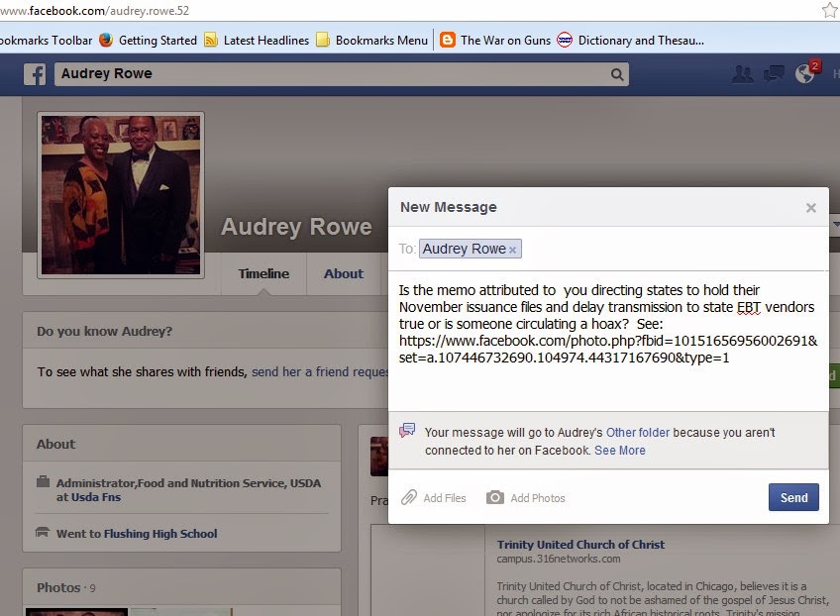Click the paperclip Add Files icon
The width and height of the screenshot is (840, 616).
(409, 497)
